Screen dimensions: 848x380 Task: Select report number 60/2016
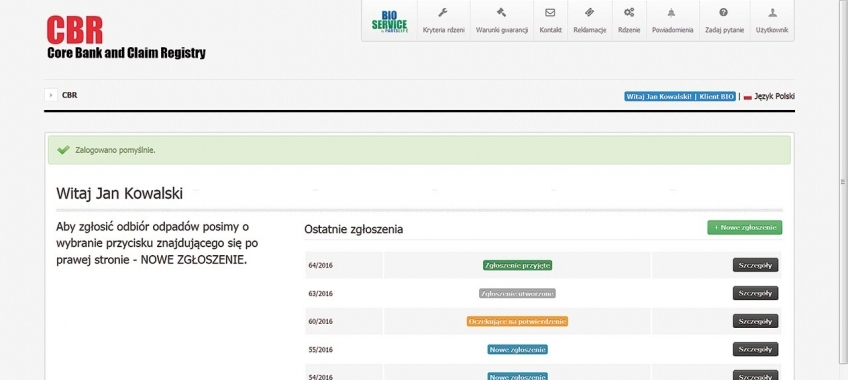point(321,322)
